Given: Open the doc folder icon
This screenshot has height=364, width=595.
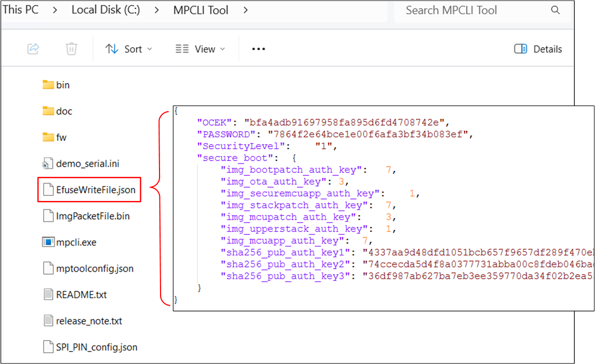Looking at the screenshot, I should pyautogui.click(x=48, y=111).
